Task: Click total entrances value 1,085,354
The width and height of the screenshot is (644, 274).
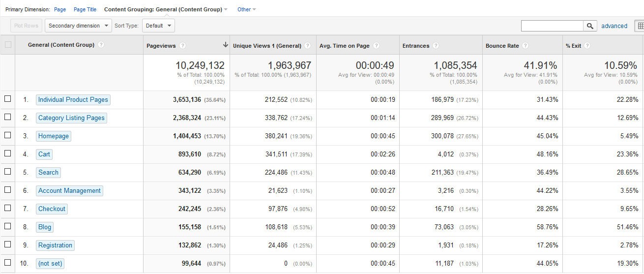Action: 455,65
